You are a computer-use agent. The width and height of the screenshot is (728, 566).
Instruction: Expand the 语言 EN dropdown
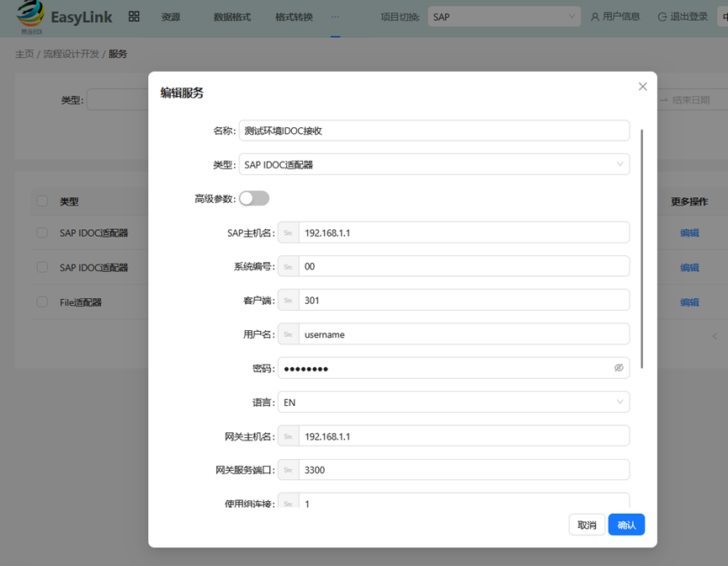pos(454,403)
